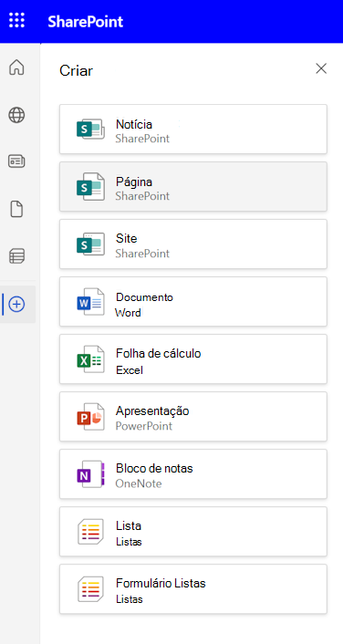Select the Create plus icon in sidebar
343x644 pixels.
tap(16, 305)
